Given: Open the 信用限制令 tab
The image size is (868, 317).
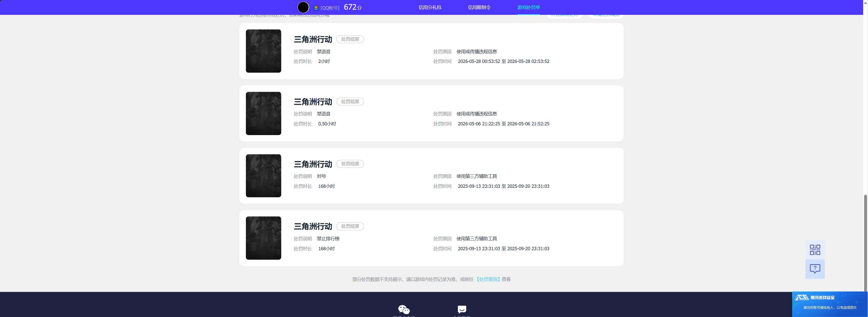Looking at the screenshot, I should (479, 7).
